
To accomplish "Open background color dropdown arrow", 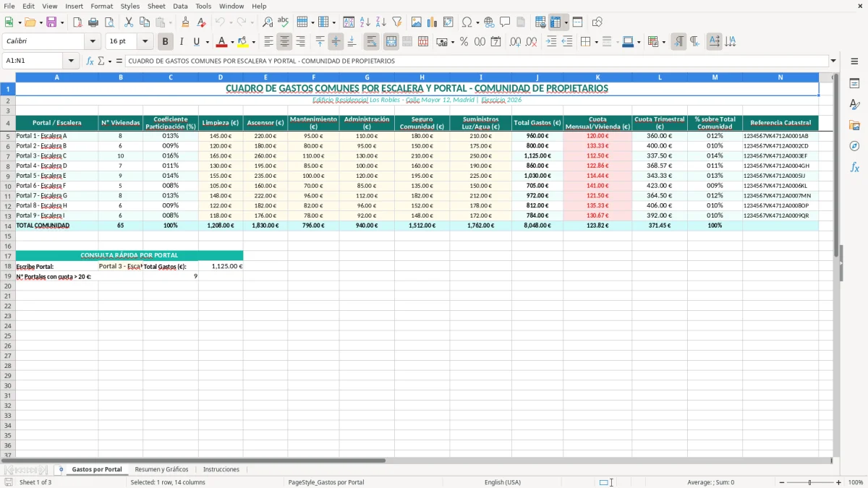I will tap(253, 42).
